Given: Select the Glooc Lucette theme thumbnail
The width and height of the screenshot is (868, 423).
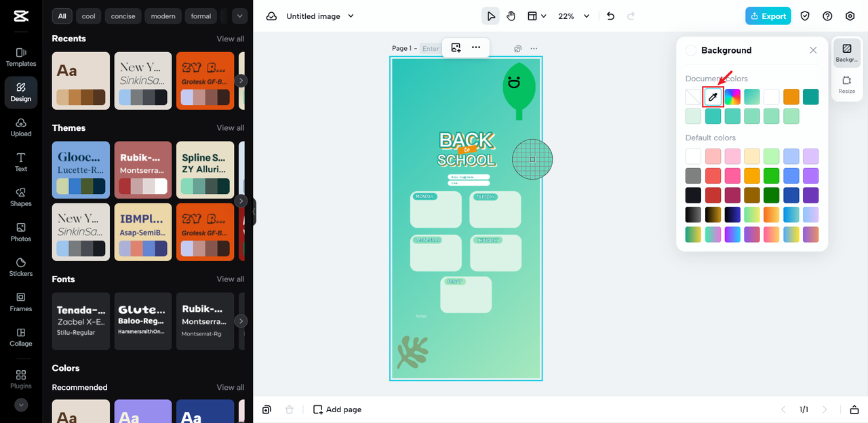Looking at the screenshot, I should coord(81,170).
